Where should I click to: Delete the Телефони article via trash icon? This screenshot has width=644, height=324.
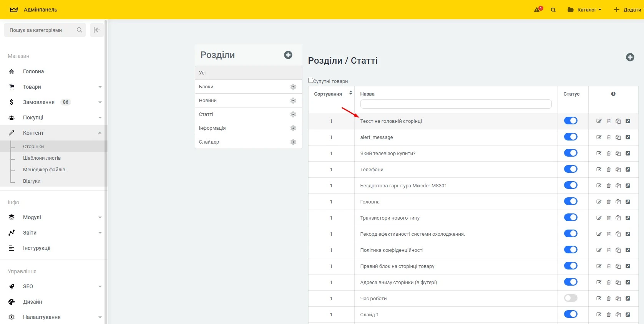609,169
